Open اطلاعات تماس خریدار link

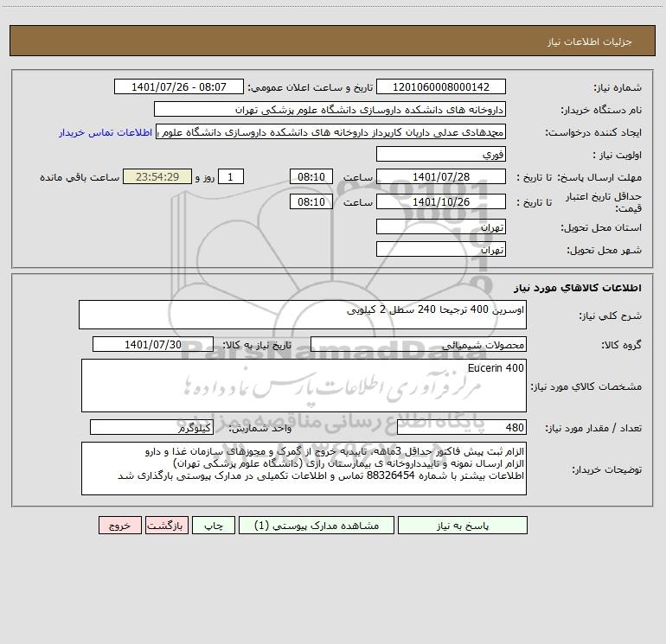pyautogui.click(x=106, y=132)
